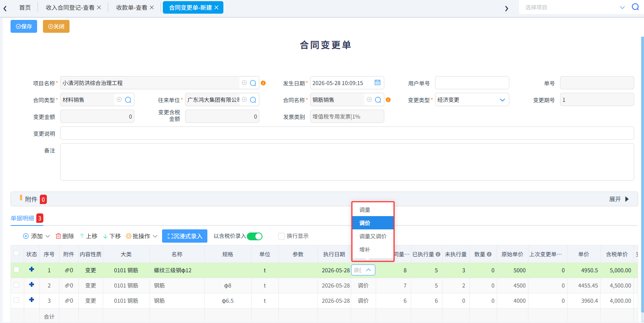Collapse the row 1 adjustment type dropdown
Viewport: 644px width, 323px height.
click(368, 270)
